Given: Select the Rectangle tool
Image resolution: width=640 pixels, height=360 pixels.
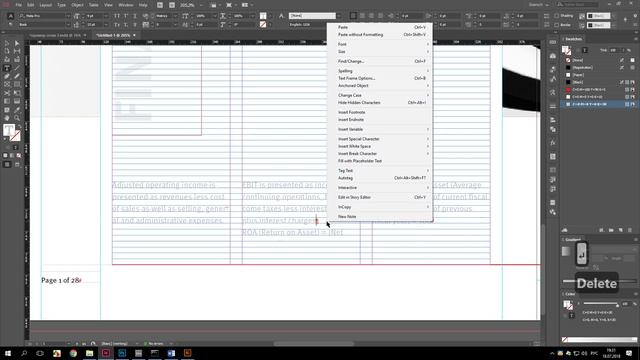Looking at the screenshot, I should pos(17,84).
